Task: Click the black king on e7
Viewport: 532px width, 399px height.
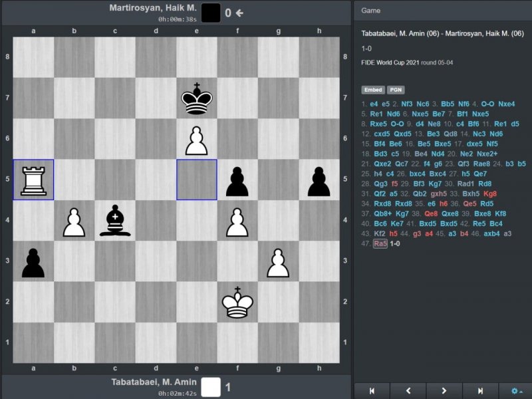Action: pyautogui.click(x=196, y=98)
